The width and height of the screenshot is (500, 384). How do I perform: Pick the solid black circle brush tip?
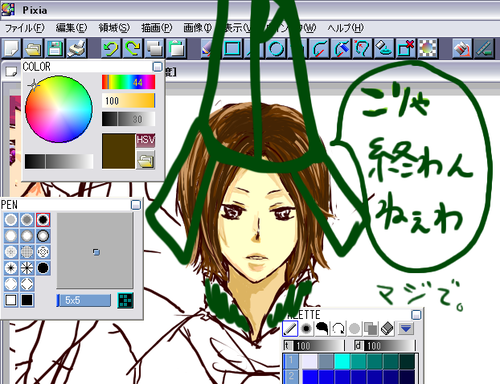[x=43, y=268]
